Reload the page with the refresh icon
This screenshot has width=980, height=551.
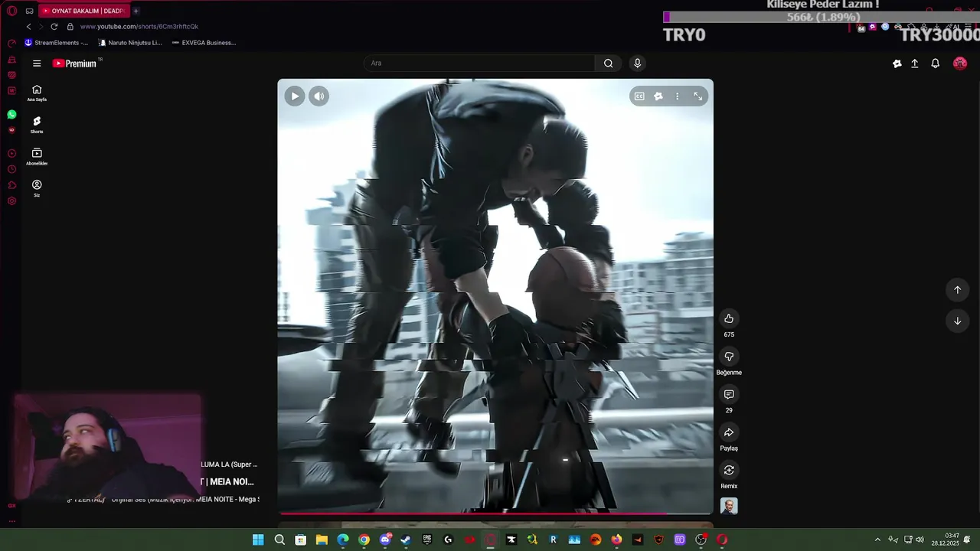tap(54, 26)
